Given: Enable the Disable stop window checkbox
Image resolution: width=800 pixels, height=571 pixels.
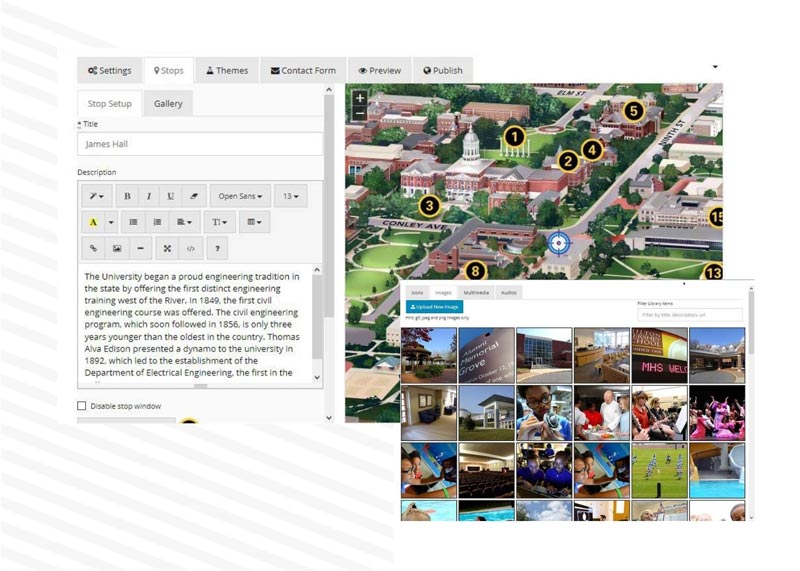Looking at the screenshot, I should (x=82, y=406).
